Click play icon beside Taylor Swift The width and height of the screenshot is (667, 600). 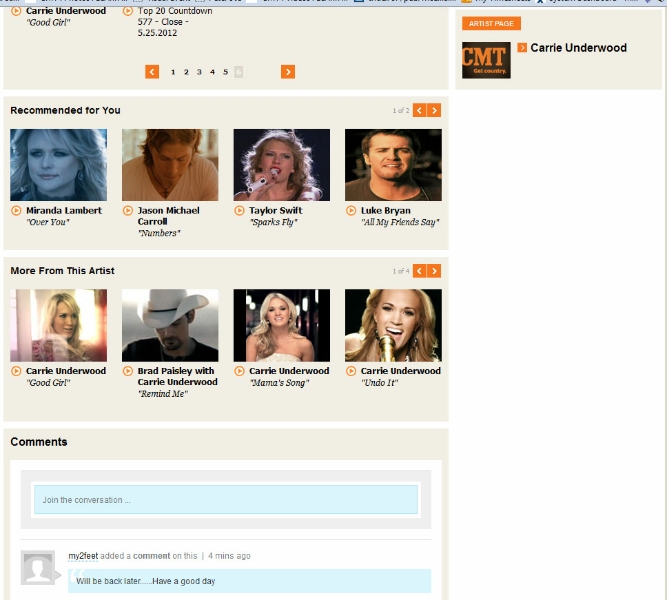240,211
